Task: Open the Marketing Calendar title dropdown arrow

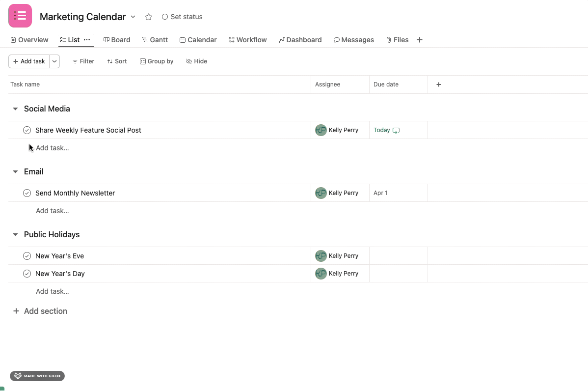Action: pyautogui.click(x=133, y=17)
